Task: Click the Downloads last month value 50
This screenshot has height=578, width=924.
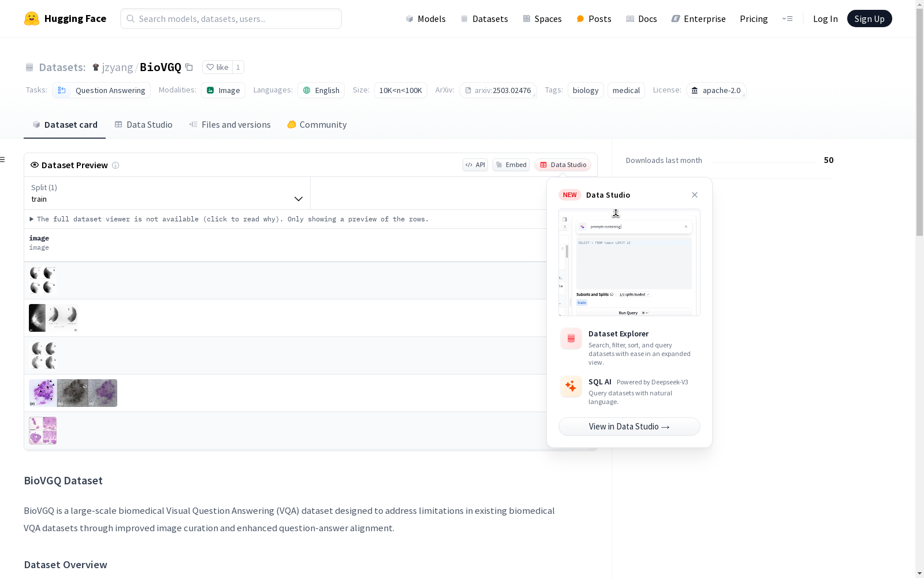Action: click(829, 160)
